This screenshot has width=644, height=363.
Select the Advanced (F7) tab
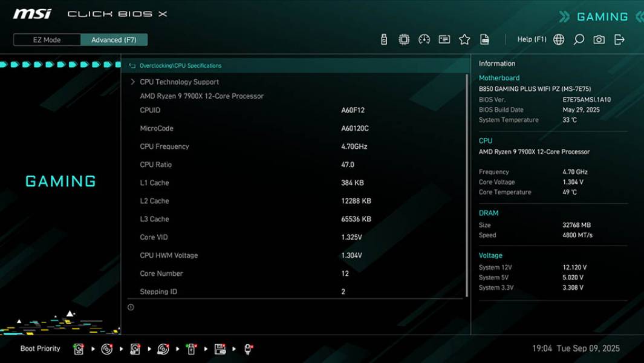point(115,39)
